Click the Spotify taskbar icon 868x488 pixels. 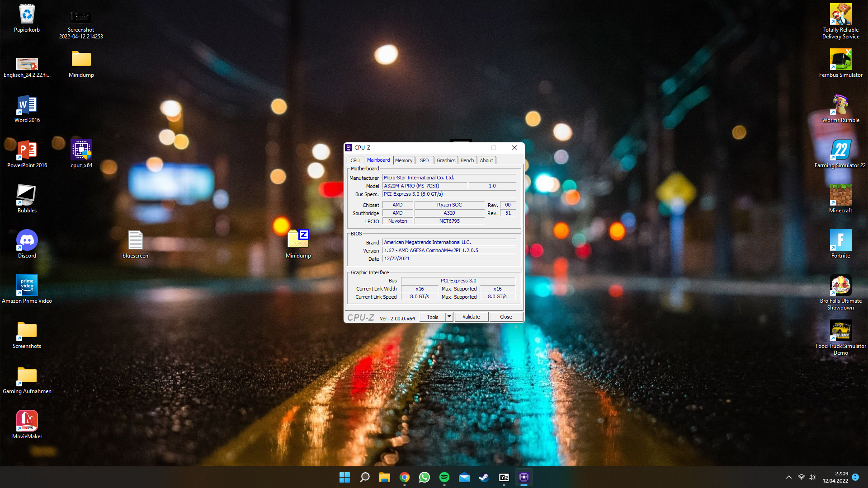point(444,477)
